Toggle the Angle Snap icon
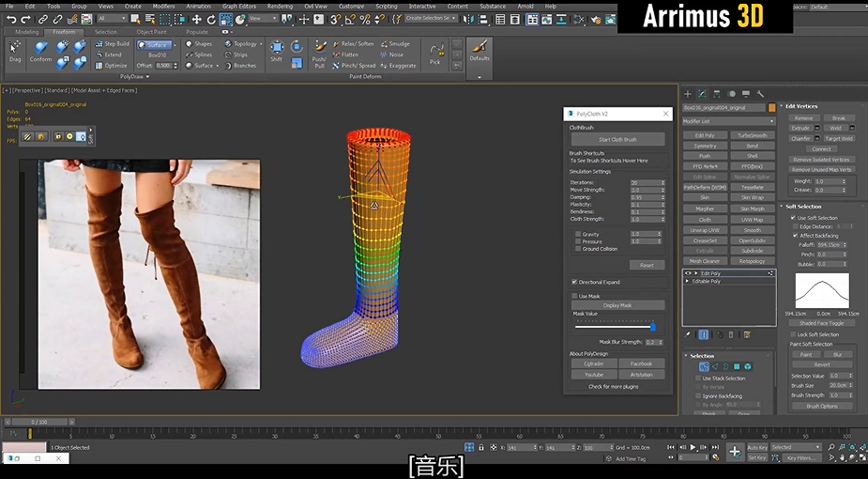The image size is (868, 479). point(350,20)
